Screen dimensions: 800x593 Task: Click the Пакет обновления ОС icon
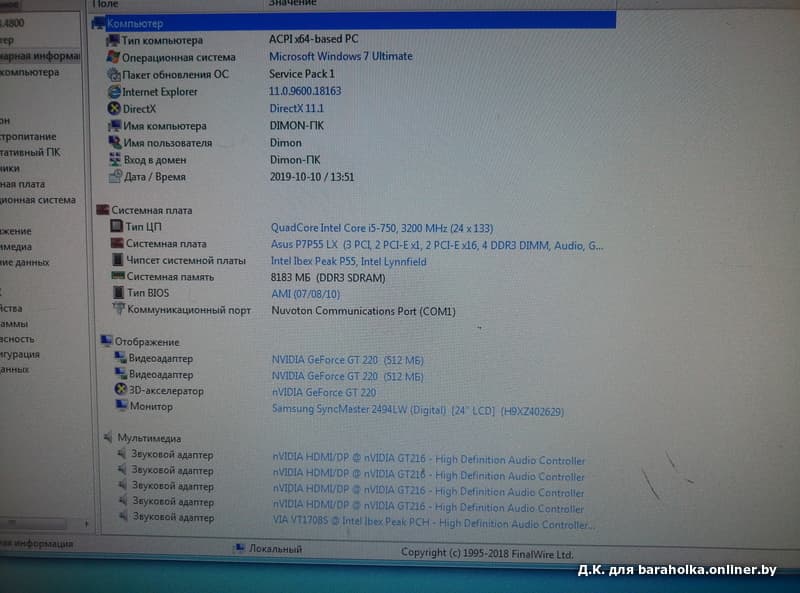click(x=114, y=75)
